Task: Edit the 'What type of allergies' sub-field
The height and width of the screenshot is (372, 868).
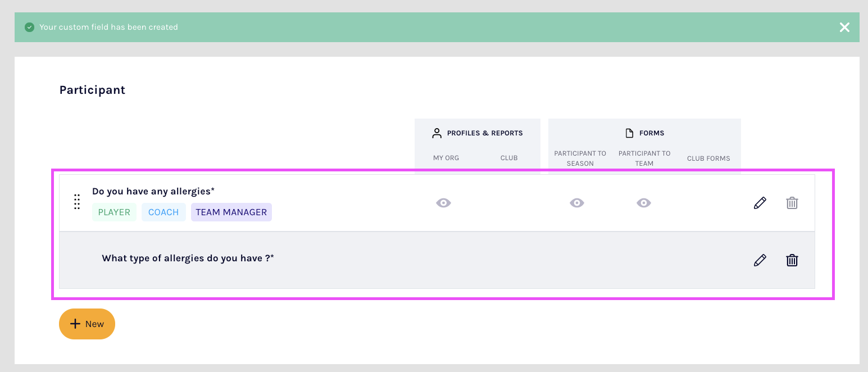Action: pyautogui.click(x=760, y=260)
